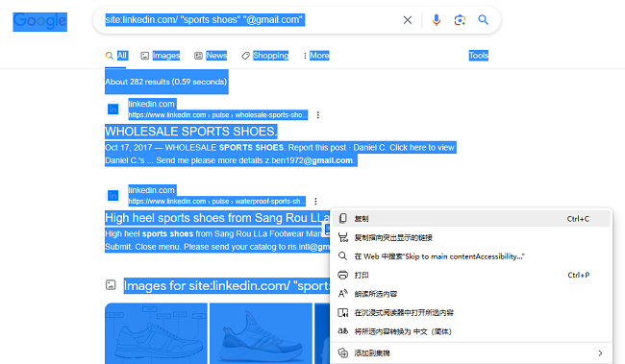Open three-dot menu for waterproof-sports-sh result
The width and height of the screenshot is (625, 364).
tap(315, 202)
